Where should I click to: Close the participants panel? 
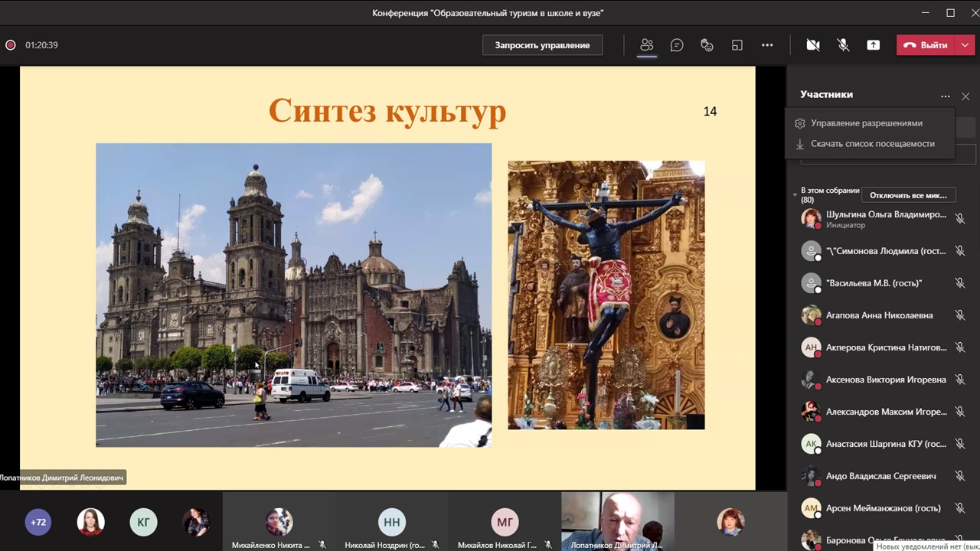coord(965,96)
